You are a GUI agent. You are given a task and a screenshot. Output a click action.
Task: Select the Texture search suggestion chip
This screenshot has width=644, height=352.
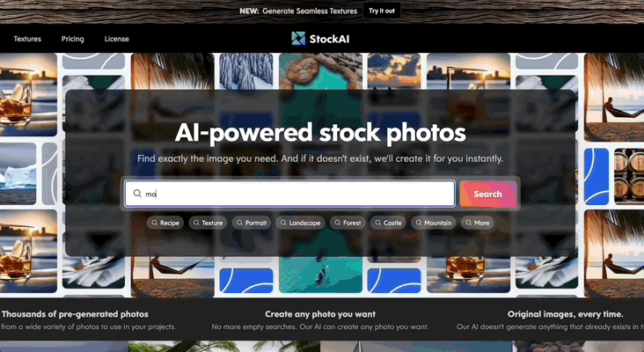pos(208,223)
